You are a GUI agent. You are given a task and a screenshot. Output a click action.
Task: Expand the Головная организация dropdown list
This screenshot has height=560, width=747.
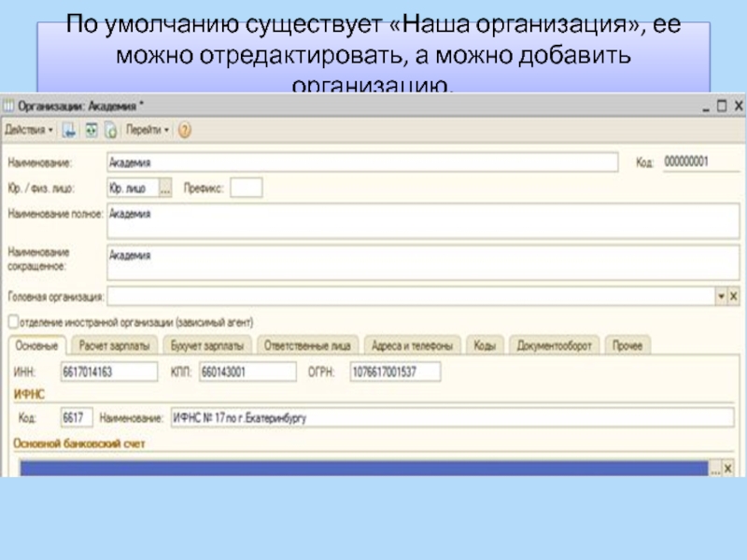(720, 296)
